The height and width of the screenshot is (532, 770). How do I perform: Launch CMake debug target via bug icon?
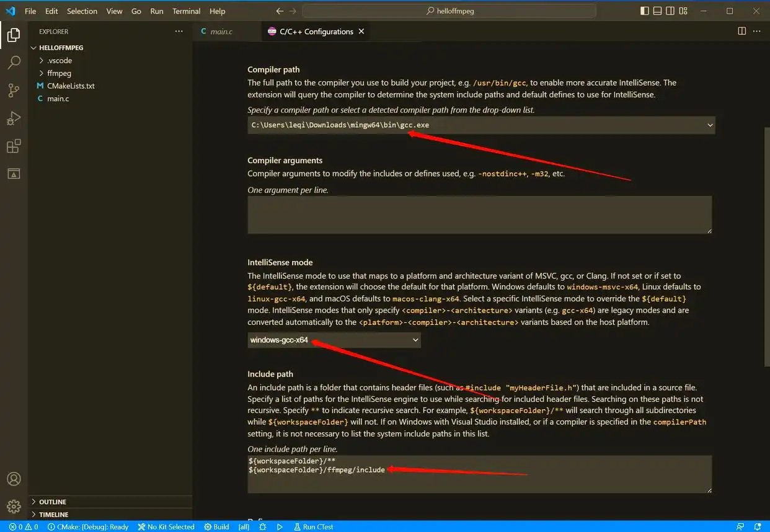tap(263, 526)
